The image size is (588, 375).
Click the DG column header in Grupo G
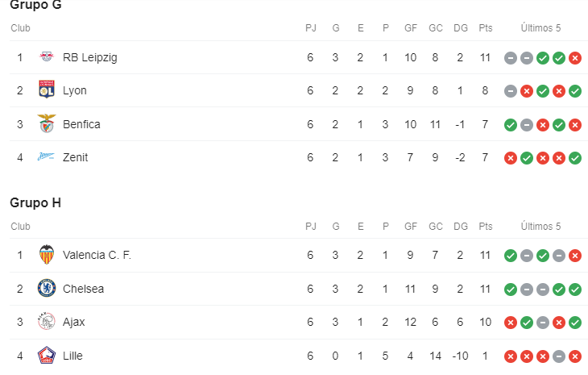coord(461,28)
